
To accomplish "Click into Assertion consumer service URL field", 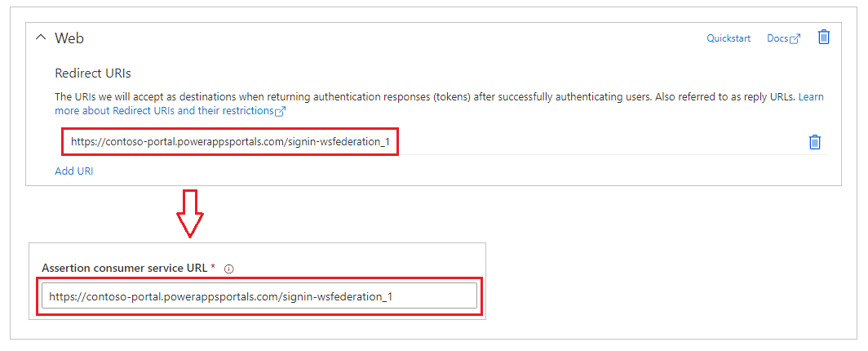I will point(259,296).
